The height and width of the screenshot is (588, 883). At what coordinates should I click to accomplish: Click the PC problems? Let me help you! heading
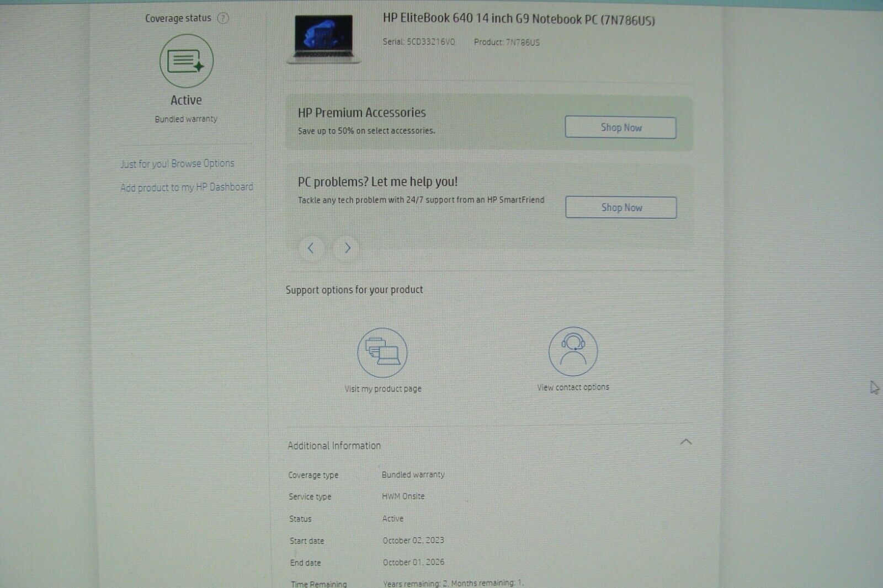[377, 181]
